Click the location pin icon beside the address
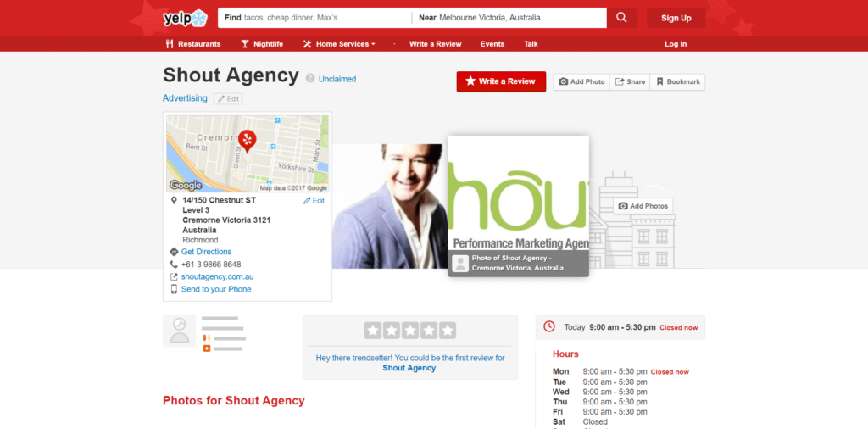The image size is (868, 429). (174, 200)
